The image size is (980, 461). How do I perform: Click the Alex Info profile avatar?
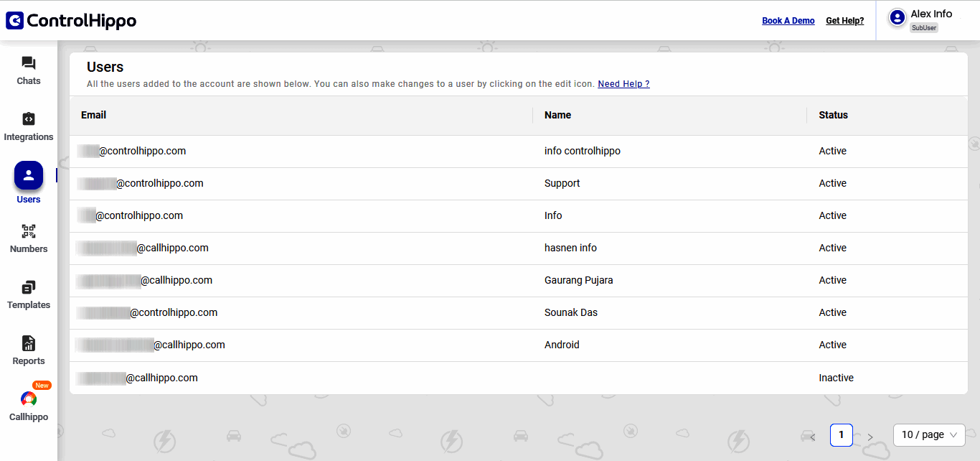[x=897, y=18]
